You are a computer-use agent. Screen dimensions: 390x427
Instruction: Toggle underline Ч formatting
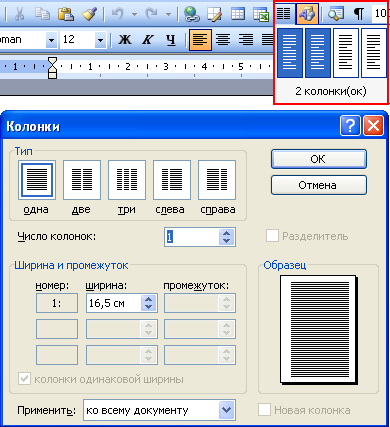(x=171, y=40)
